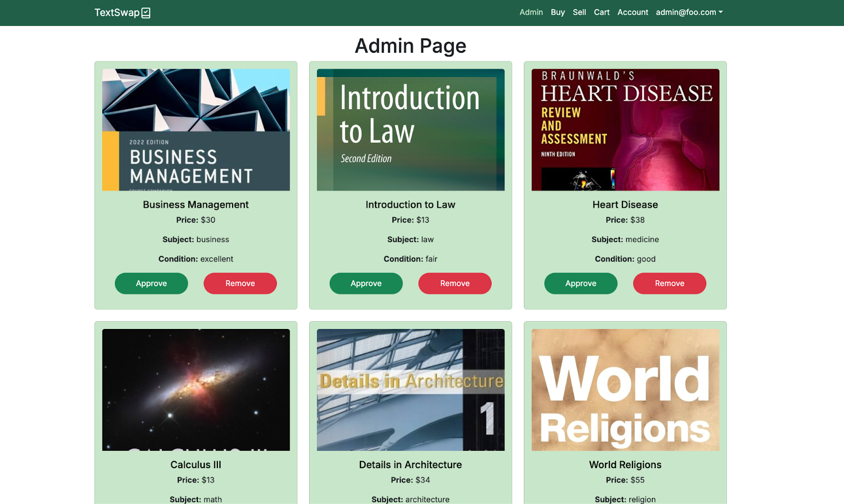Image resolution: width=844 pixels, height=504 pixels.
Task: Open the admin@foo.com account dropdown
Action: (689, 12)
